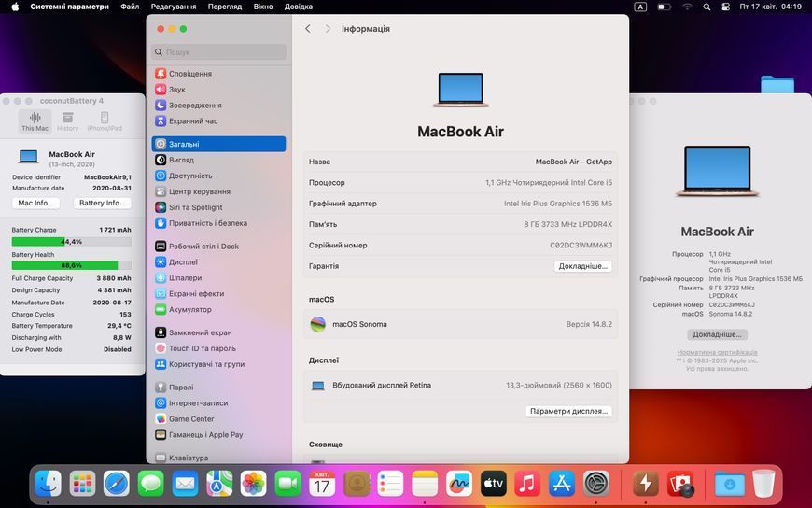The height and width of the screenshot is (508, 812).
Task: Open the Файл menu
Action: coord(130,7)
